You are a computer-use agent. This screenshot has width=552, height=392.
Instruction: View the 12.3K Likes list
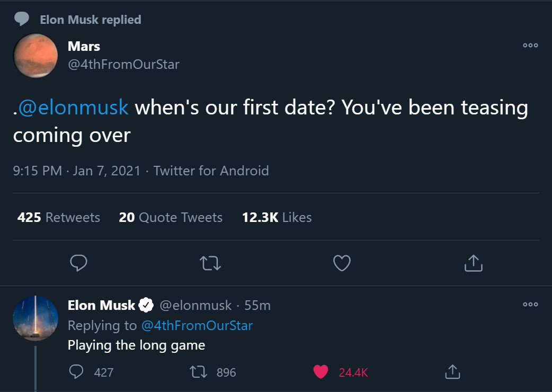tap(277, 217)
